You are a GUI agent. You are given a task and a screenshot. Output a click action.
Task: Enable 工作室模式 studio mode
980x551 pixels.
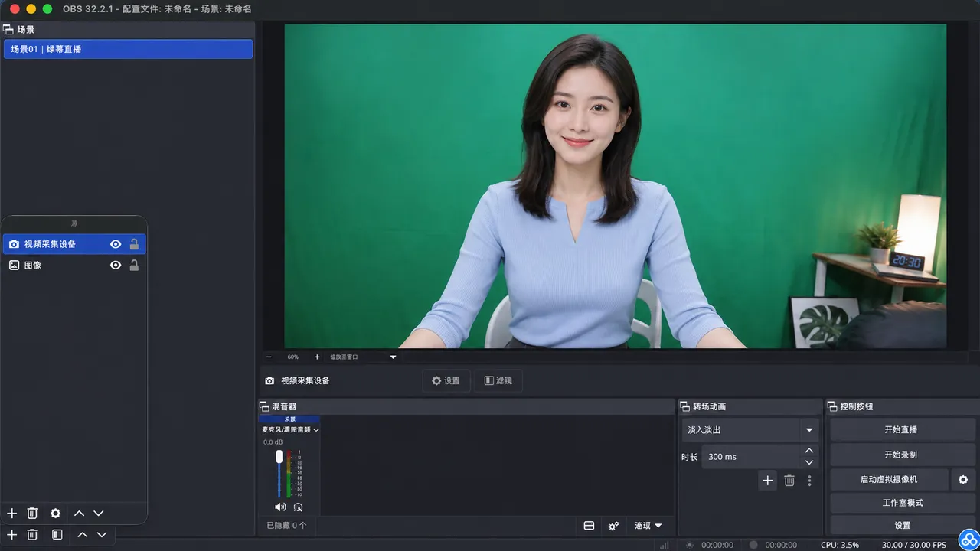click(903, 503)
